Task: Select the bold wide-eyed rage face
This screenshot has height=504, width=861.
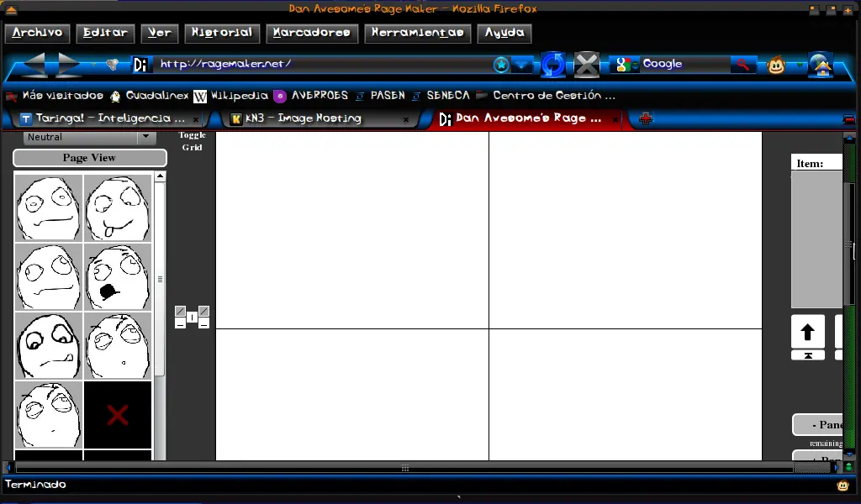Action: [48, 346]
